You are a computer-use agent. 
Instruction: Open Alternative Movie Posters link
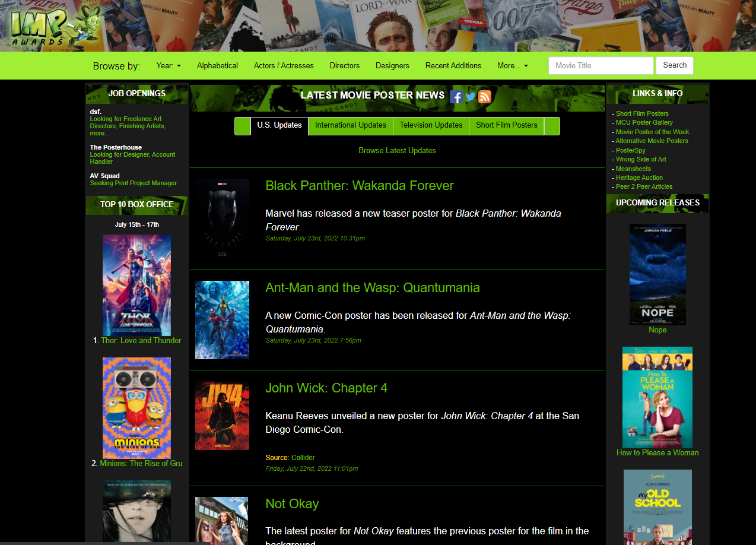652,141
